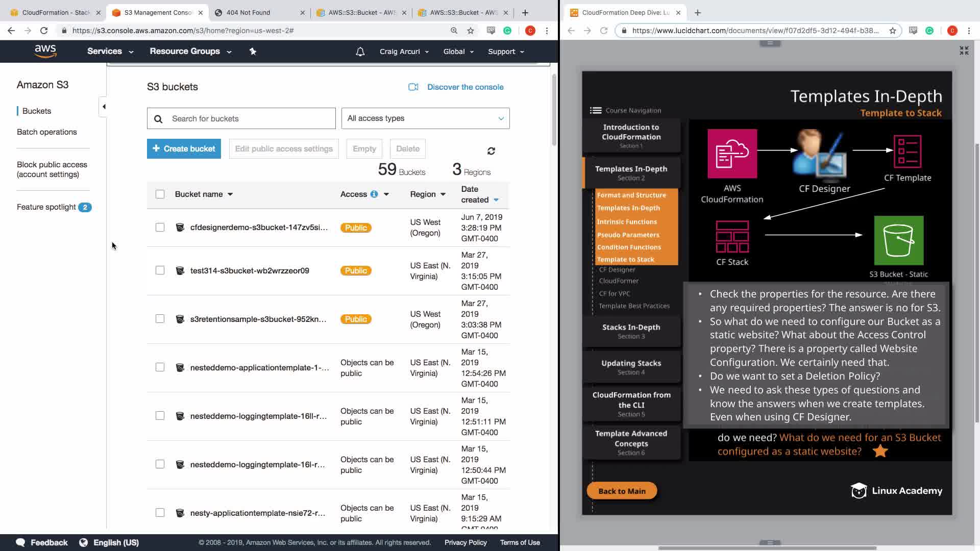Select the test314-s3bucket checkbox
The width and height of the screenshot is (980, 551).
(160, 270)
